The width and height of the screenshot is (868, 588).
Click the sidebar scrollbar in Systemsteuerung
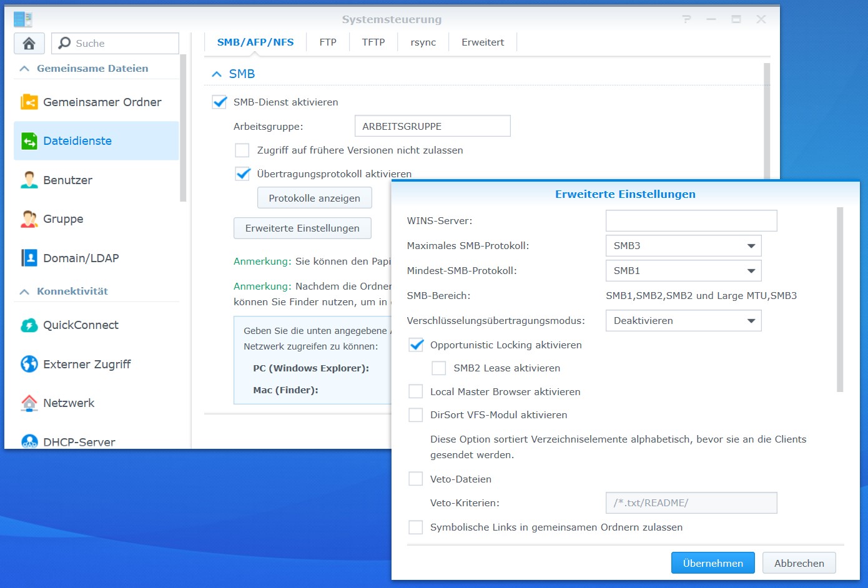(x=183, y=128)
